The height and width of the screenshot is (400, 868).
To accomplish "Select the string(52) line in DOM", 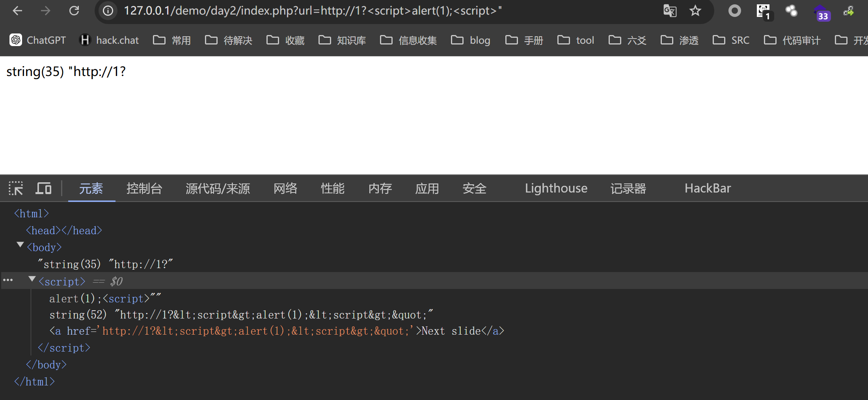I will tap(241, 315).
